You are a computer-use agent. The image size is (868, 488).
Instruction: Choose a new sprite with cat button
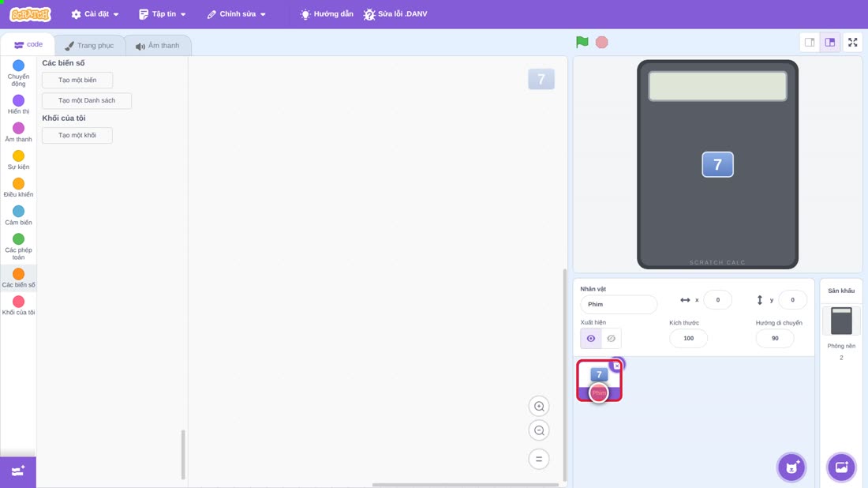[791, 467]
